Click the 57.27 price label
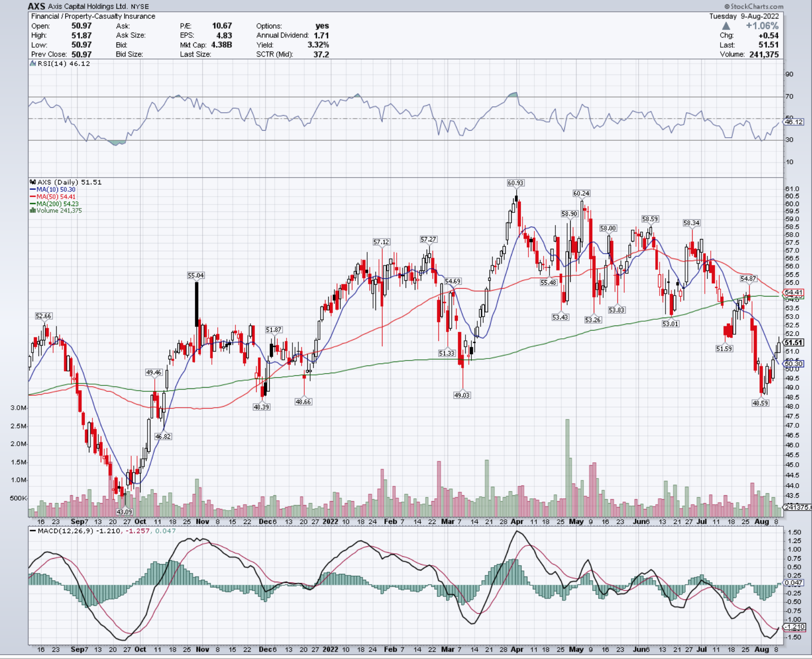Viewport: 812px width, 659px height. (x=428, y=240)
